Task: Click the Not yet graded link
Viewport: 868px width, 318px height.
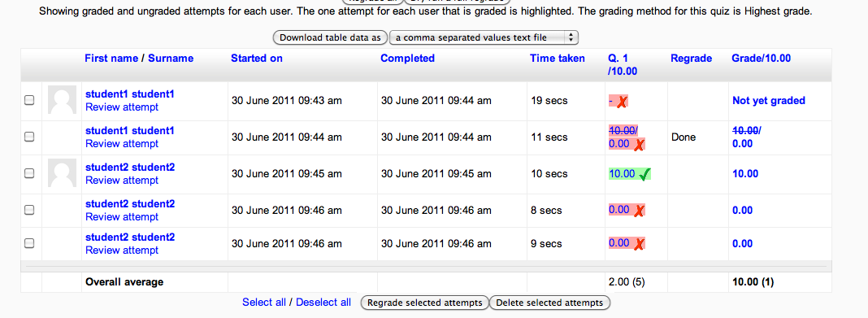Action: point(768,100)
